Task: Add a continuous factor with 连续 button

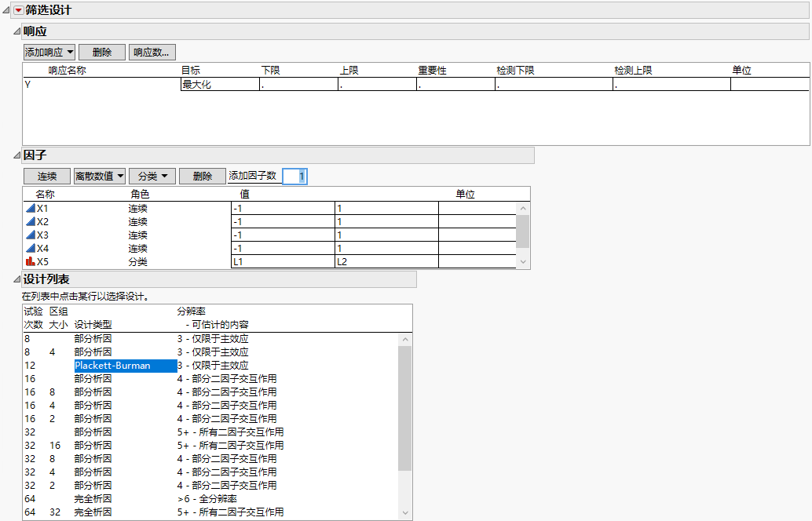Action: coord(46,177)
